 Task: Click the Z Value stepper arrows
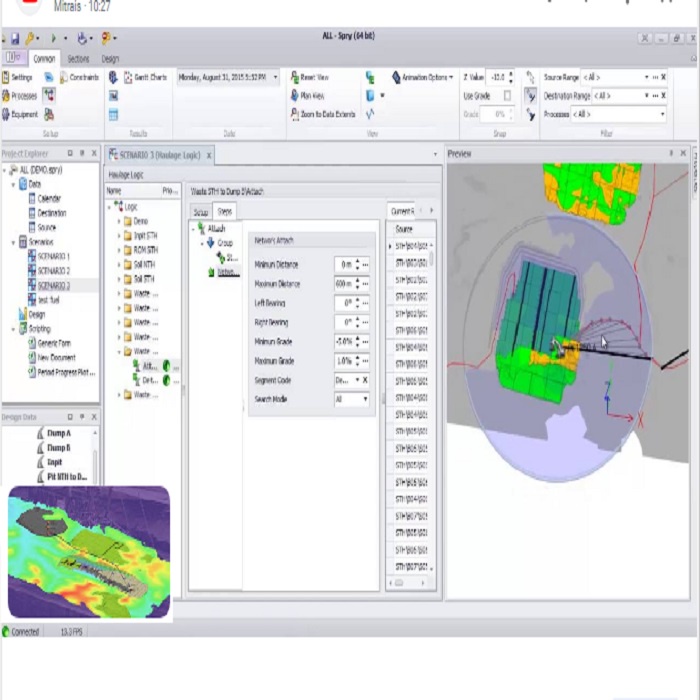tap(510, 77)
